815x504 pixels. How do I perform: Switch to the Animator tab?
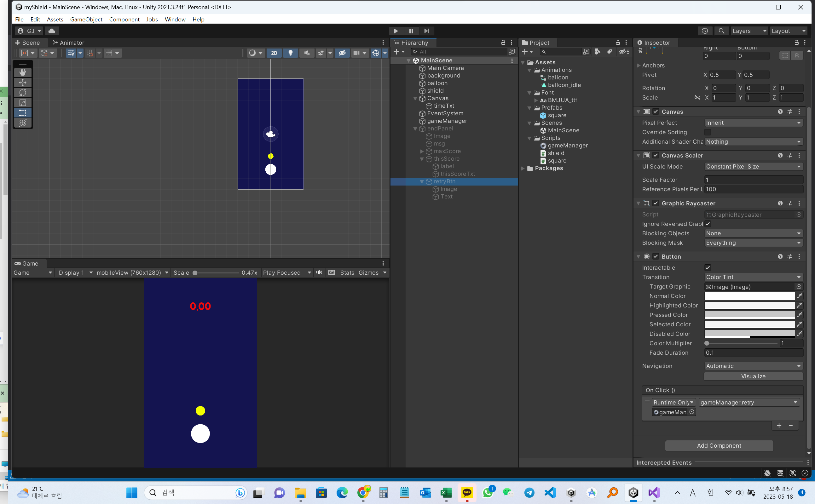coord(68,43)
